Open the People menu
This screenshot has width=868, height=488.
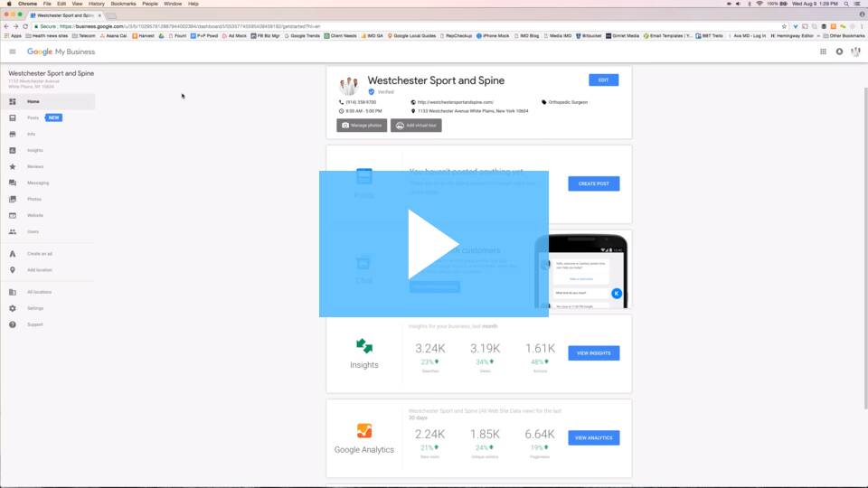pyautogui.click(x=149, y=4)
